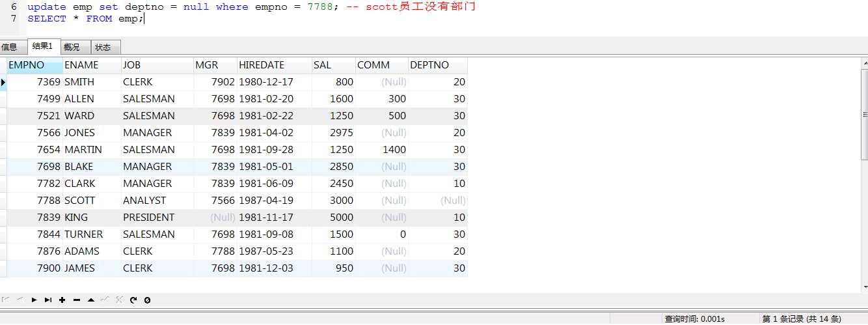Select the BLAKE name cell
Image resolution: width=868 pixels, height=325 pixels.
tap(92, 167)
